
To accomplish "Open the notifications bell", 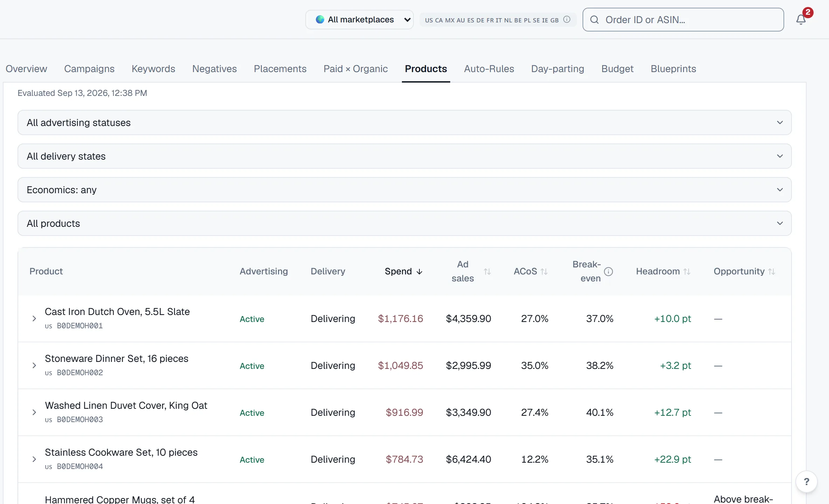I will pos(801,20).
